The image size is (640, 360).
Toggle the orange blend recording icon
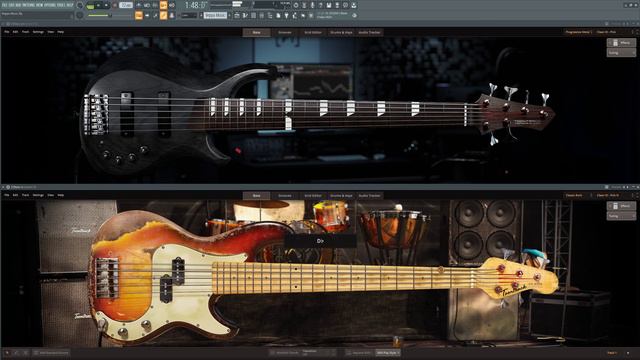point(163,5)
